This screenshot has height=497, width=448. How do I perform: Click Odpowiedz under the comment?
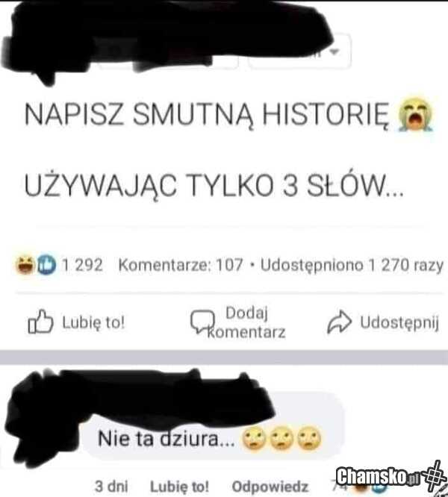[270, 487]
